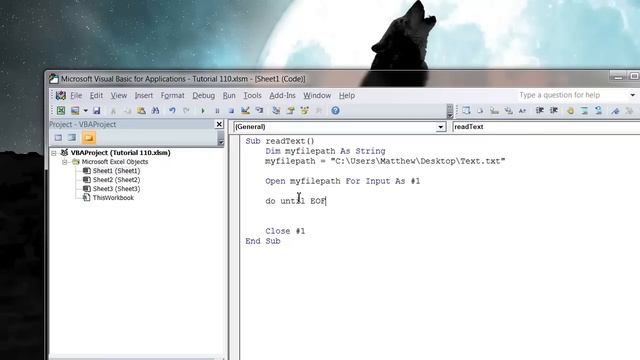Screen dimensions: 640x360
Task: Click the standard toolbar options chevron
Action: [450, 111]
